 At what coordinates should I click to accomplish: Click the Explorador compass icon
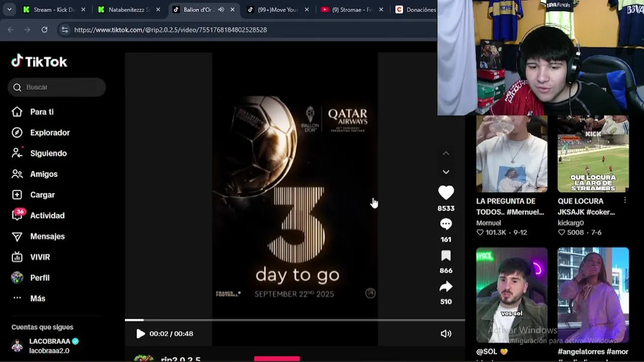[17, 133]
